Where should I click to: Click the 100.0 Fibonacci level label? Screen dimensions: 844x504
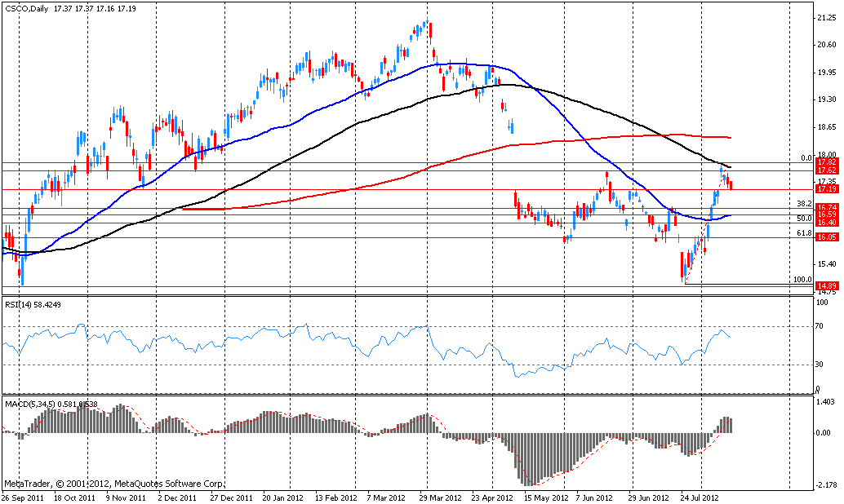(802, 280)
